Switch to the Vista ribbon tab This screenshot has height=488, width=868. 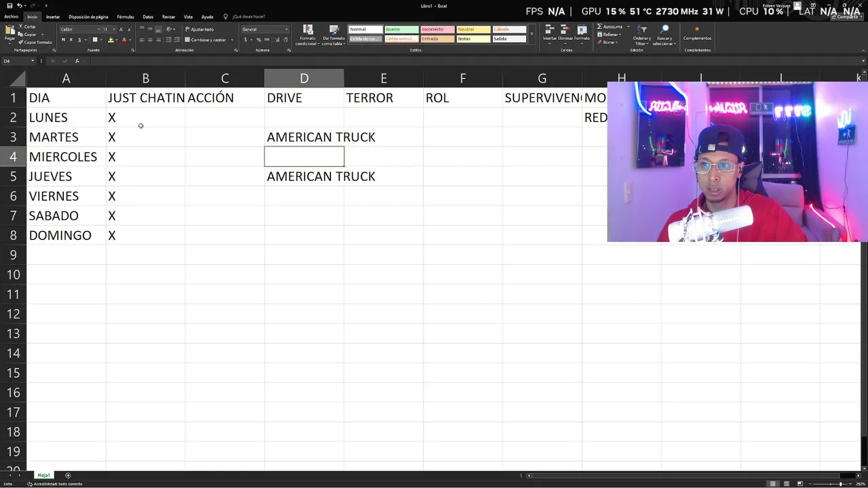[188, 17]
